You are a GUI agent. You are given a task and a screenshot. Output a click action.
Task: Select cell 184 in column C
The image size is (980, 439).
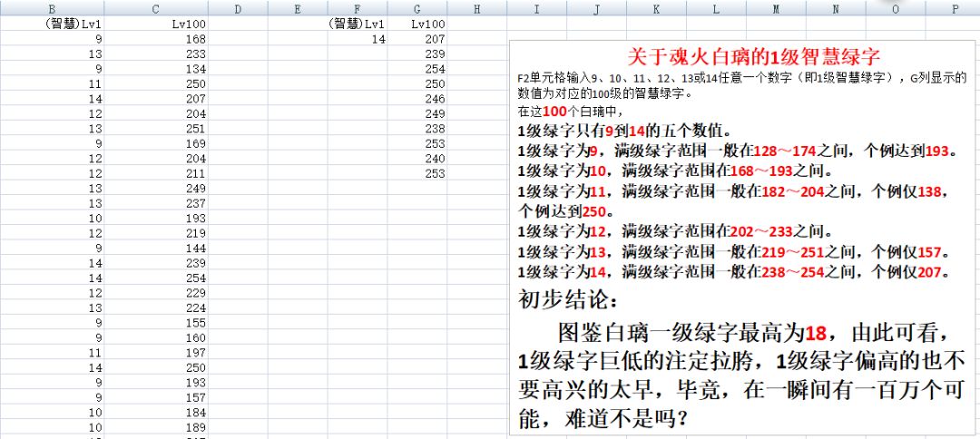coord(156,413)
